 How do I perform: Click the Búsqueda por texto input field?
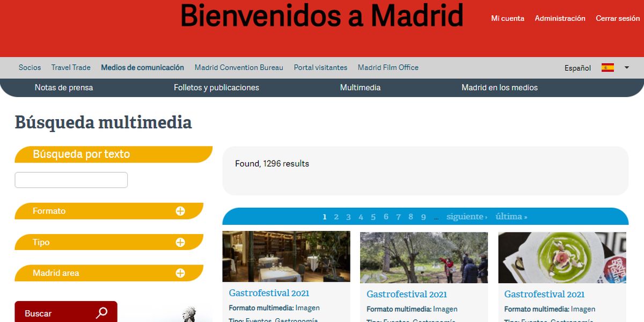pos(71,179)
